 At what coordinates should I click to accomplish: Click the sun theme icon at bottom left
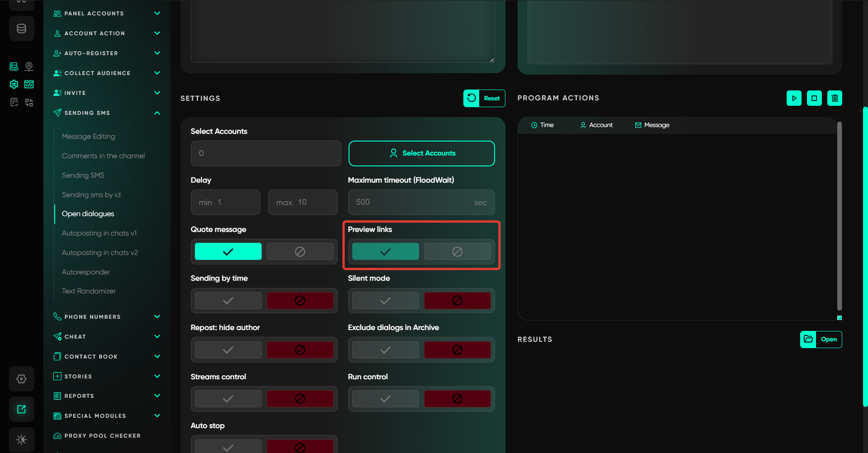[x=21, y=439]
